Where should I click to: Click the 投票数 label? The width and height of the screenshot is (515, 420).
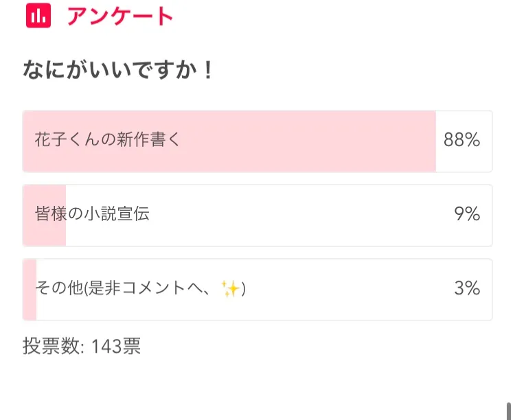(x=52, y=346)
